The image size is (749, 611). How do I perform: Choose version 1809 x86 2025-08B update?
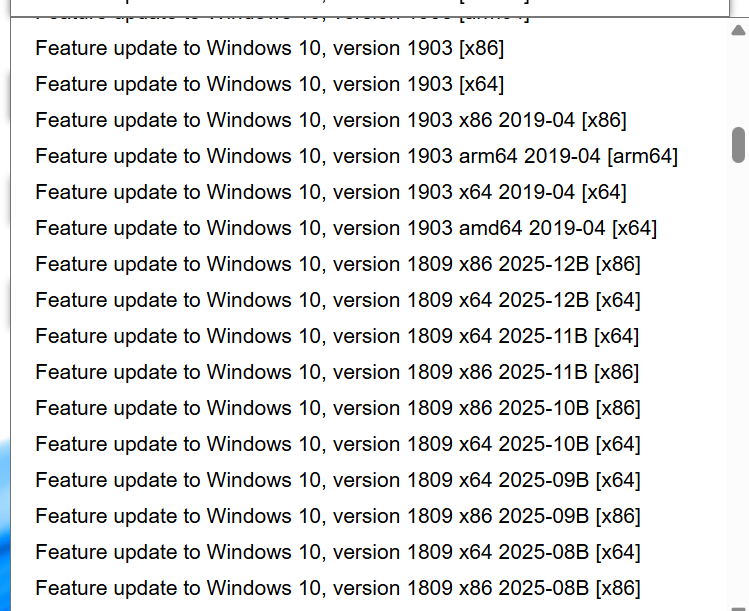click(337, 588)
